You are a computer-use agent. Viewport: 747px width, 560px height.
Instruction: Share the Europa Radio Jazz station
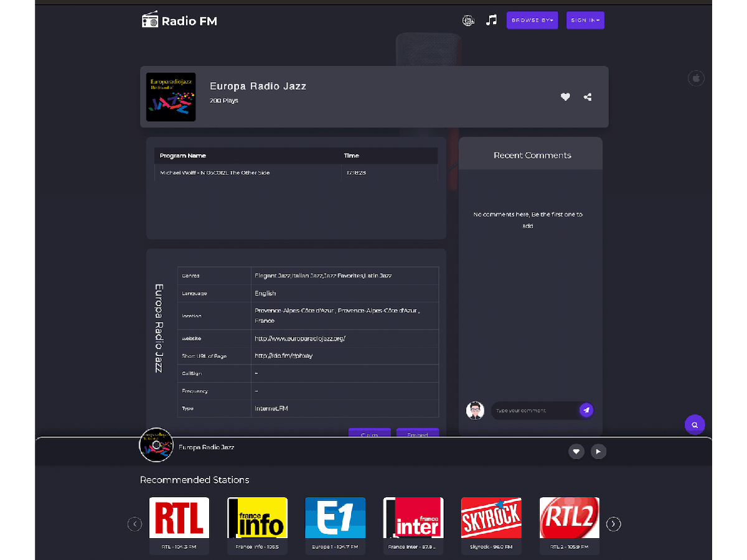588,97
